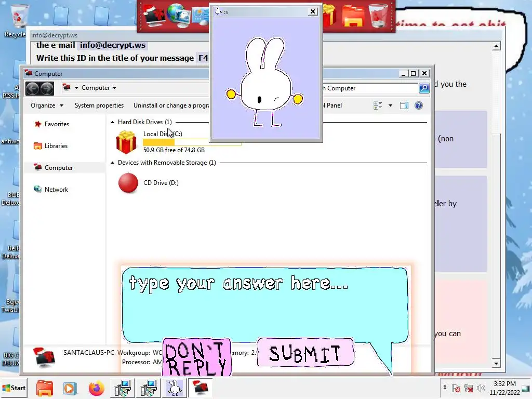The height and width of the screenshot is (399, 532).
Task: Open the red folder Explorer taskbar icon
Action: 45,388
